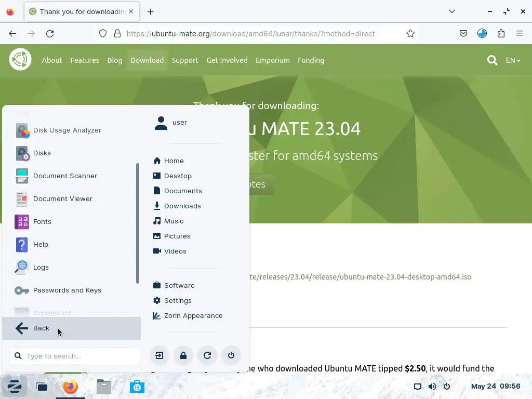The image size is (532, 399).
Task: Launch Document Viewer
Action: (x=71, y=199)
